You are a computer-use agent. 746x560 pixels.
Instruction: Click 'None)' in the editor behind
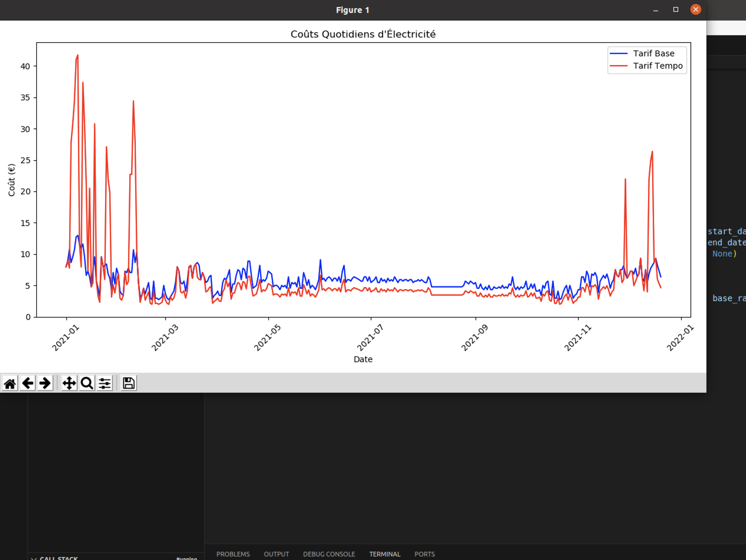tap(725, 254)
